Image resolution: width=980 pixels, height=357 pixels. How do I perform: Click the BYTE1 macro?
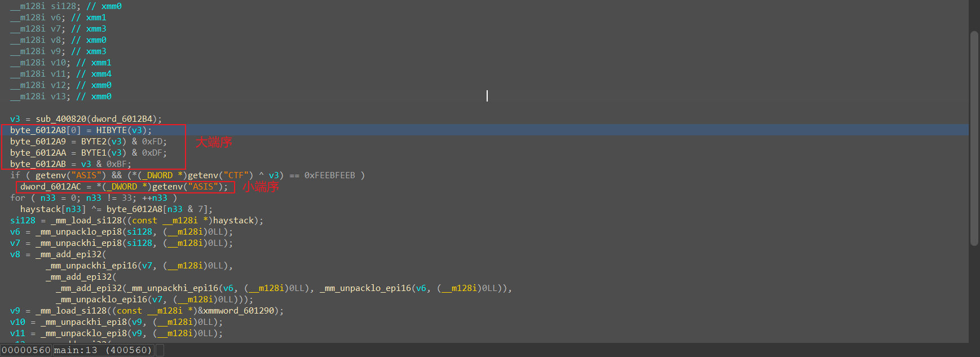coord(94,153)
